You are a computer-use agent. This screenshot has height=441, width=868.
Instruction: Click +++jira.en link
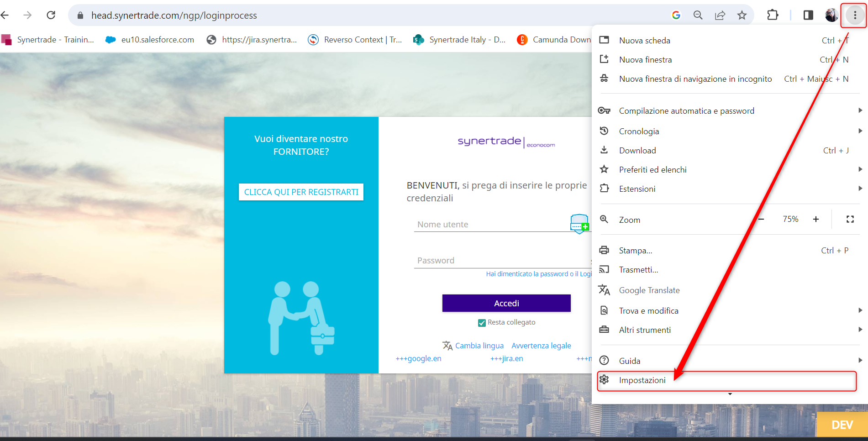507,358
